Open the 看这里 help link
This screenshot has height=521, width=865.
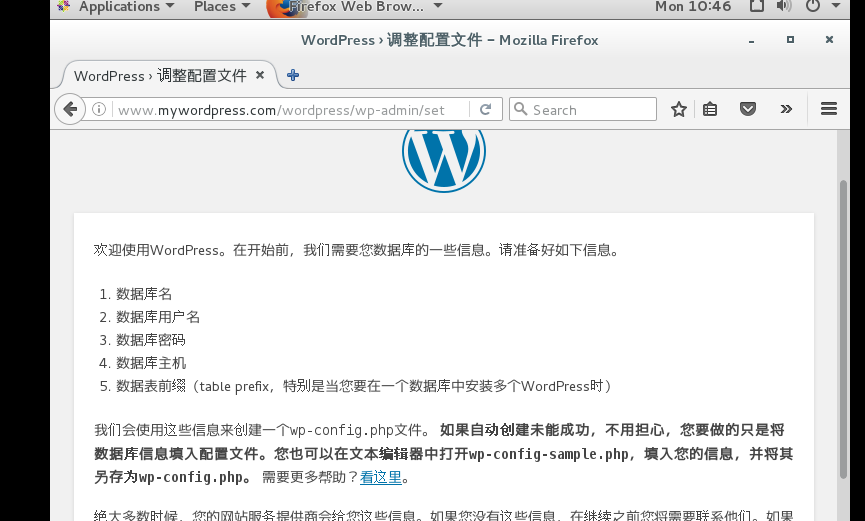(381, 477)
